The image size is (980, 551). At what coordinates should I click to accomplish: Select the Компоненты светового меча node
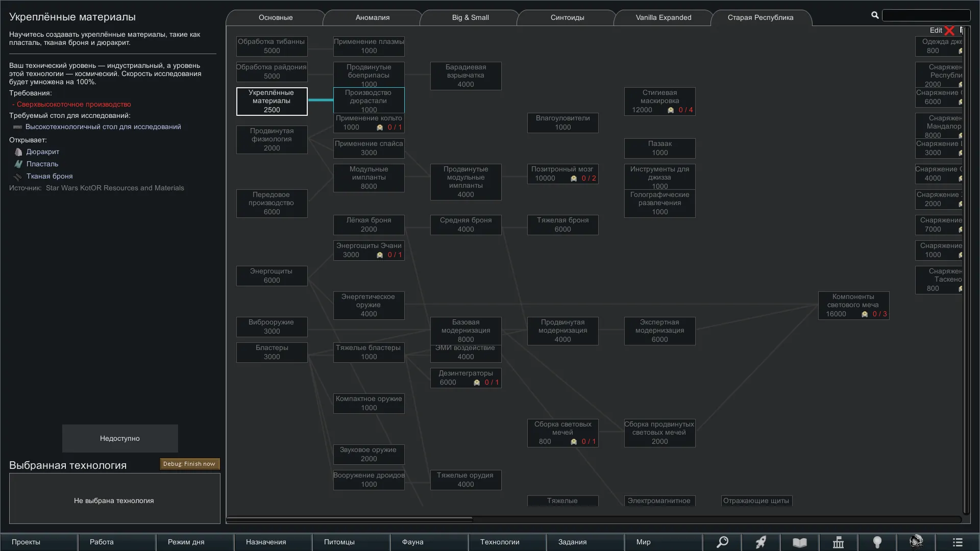pos(853,305)
